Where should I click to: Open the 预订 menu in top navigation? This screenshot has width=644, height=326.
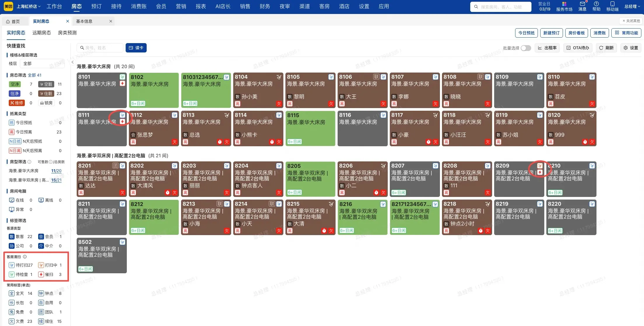pyautogui.click(x=96, y=6)
